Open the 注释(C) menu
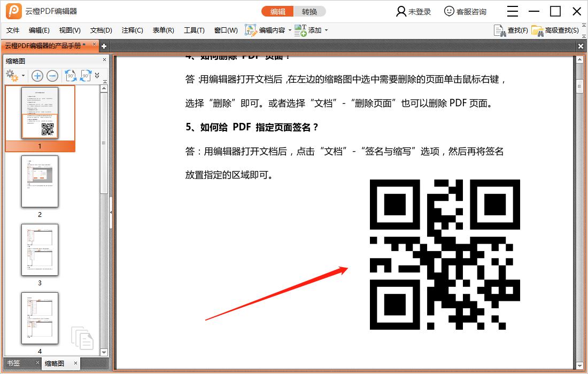The width and height of the screenshot is (588, 374). 133,30
